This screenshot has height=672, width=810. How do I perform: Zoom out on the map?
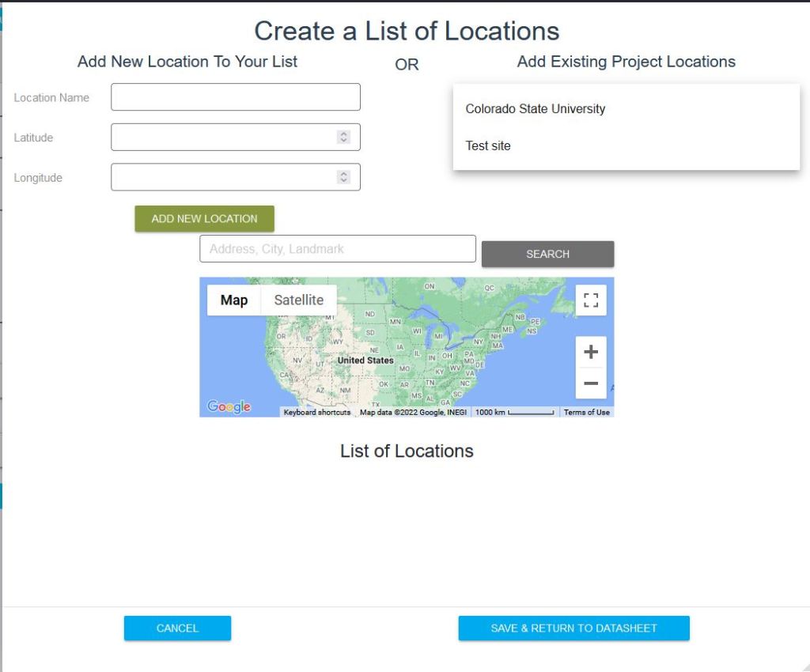(590, 384)
